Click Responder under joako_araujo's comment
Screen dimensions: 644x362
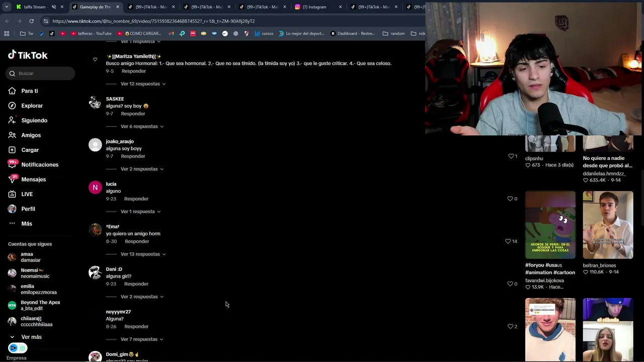(133, 156)
